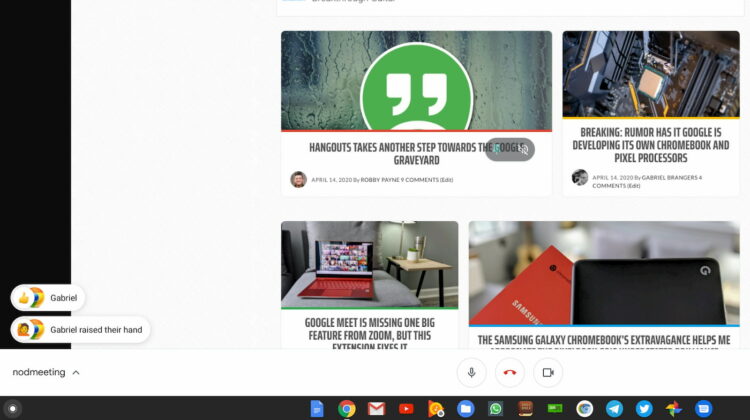Open WhatsApp from the shelf
Image resolution: width=750 pixels, height=420 pixels.
[x=495, y=408]
